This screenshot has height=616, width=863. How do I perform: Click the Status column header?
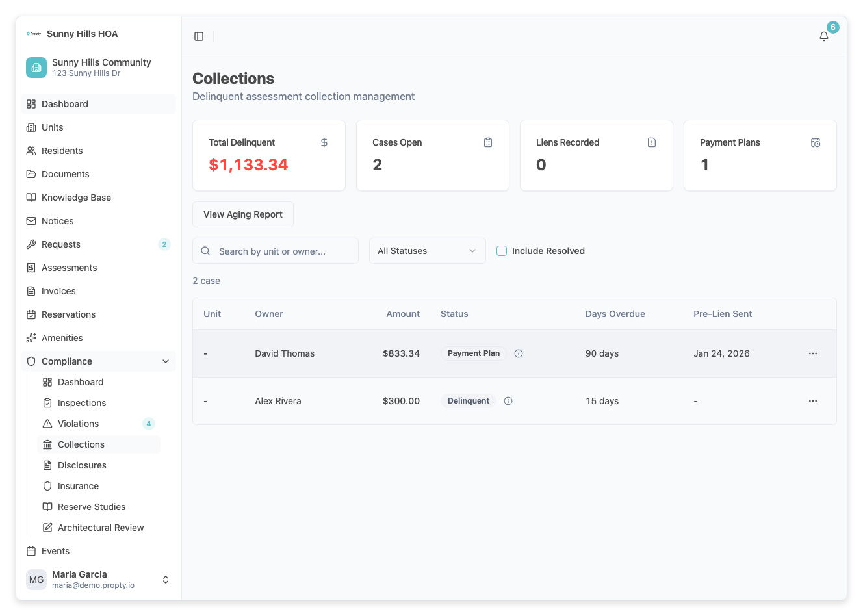coord(454,314)
